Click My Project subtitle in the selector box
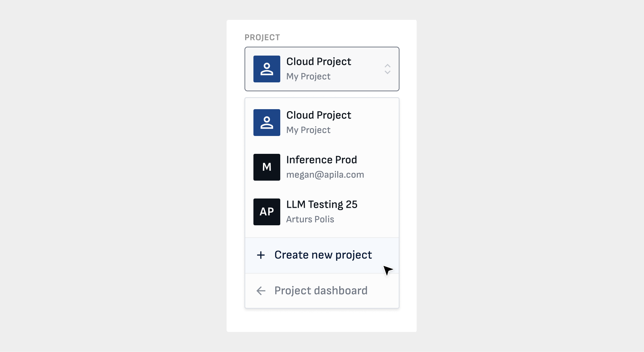 pyautogui.click(x=308, y=76)
